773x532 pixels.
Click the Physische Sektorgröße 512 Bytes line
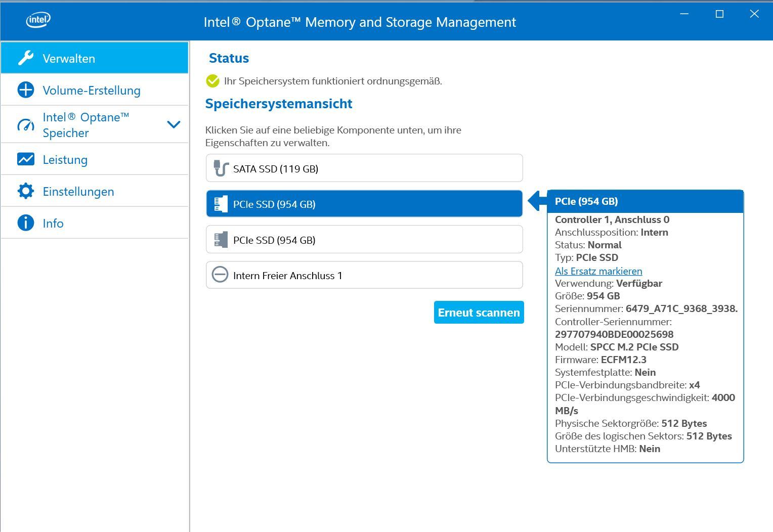(631, 423)
